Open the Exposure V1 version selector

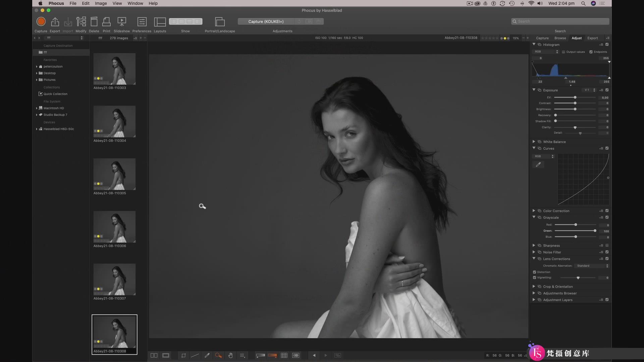pyautogui.click(x=590, y=90)
